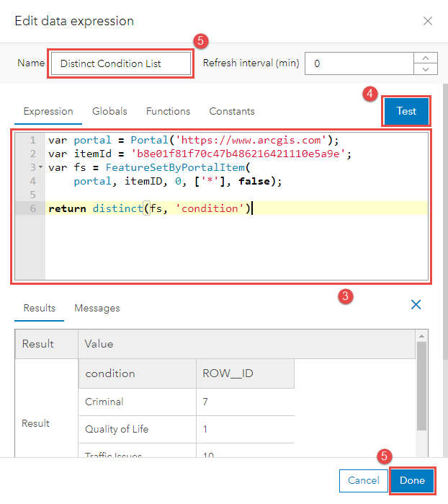
Task: Click the results table scrollbar thumb
Action: pos(421,386)
